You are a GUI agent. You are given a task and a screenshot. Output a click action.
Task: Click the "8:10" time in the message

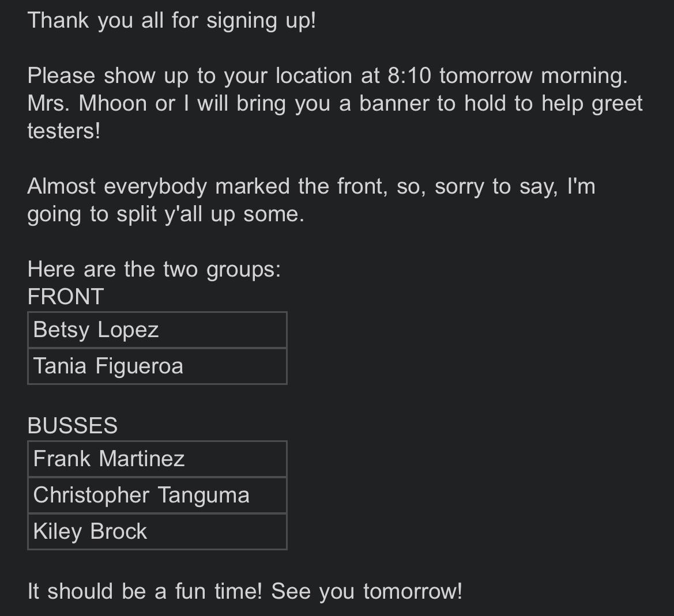(x=409, y=76)
